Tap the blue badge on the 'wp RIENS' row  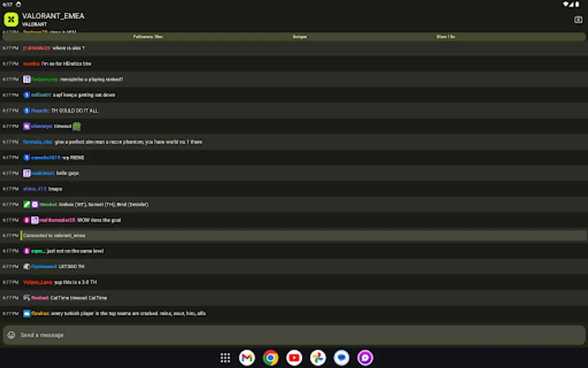(x=27, y=157)
